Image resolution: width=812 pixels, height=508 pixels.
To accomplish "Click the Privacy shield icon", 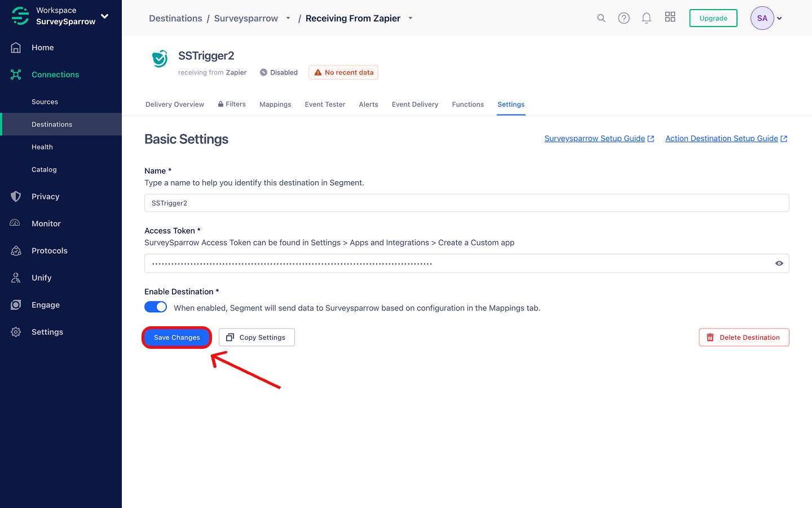I will point(16,196).
